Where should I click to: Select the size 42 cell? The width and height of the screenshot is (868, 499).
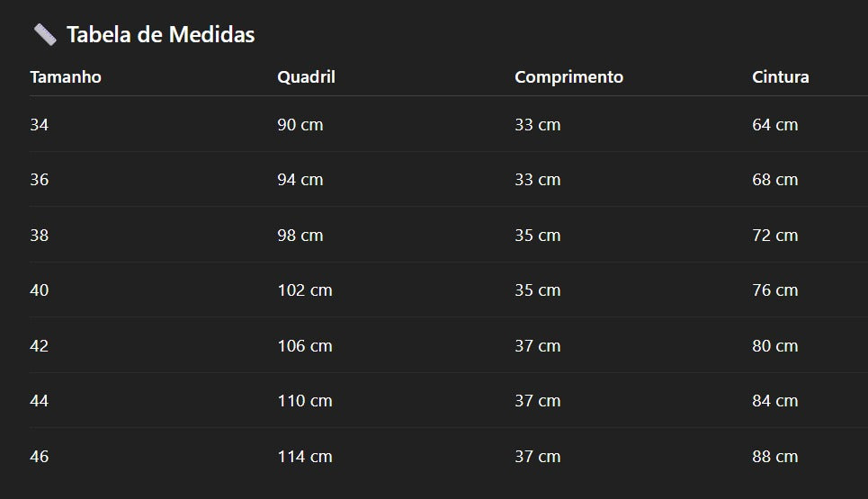tap(40, 346)
